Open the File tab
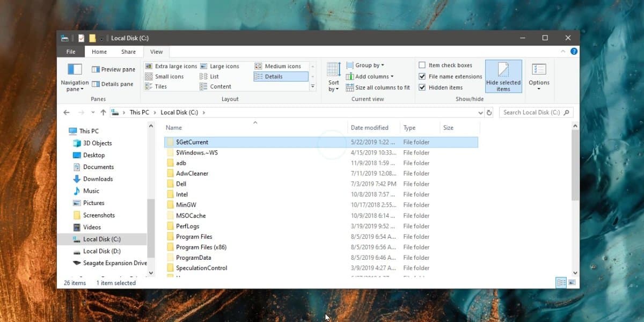Image resolution: width=644 pixels, height=322 pixels. (x=71, y=52)
